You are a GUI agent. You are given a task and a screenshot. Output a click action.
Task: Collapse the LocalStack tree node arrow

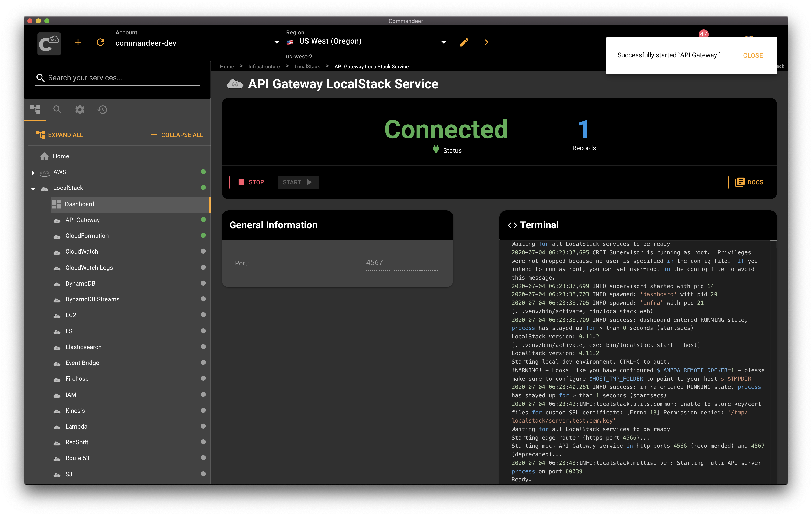pos(33,189)
